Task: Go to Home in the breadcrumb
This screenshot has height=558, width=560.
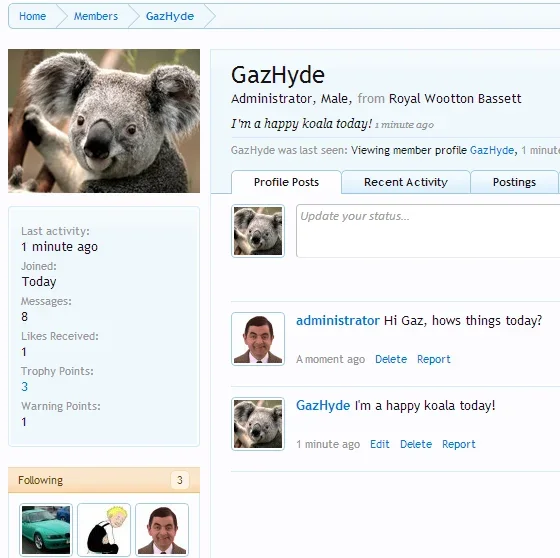Action: click(32, 16)
